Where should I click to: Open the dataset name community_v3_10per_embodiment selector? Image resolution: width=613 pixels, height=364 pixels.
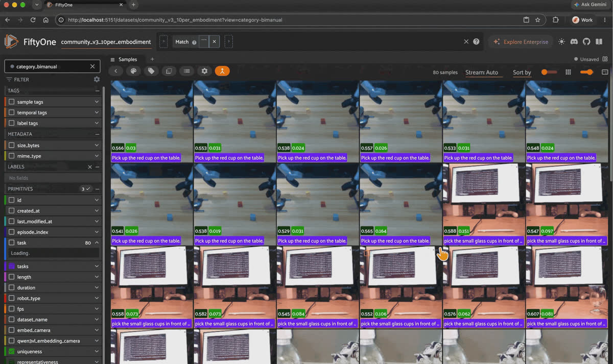click(x=106, y=42)
